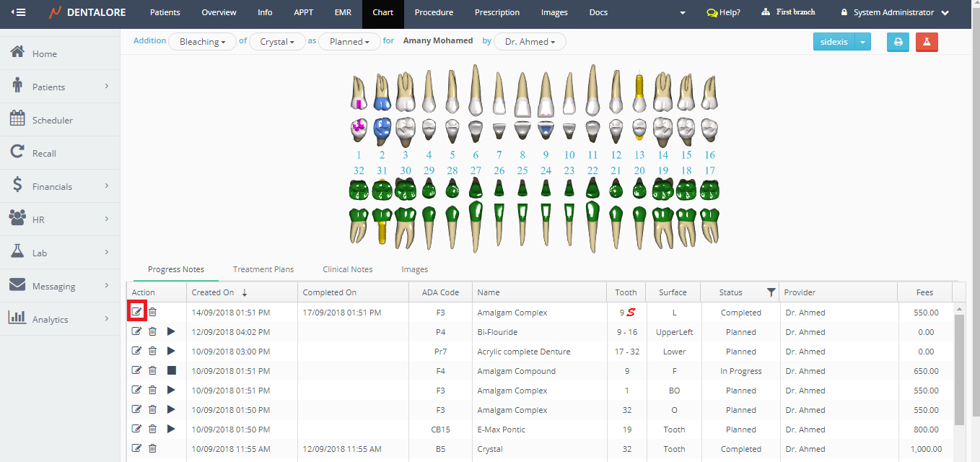Open the Prescription menu item
980x462 pixels.
pos(496,12)
